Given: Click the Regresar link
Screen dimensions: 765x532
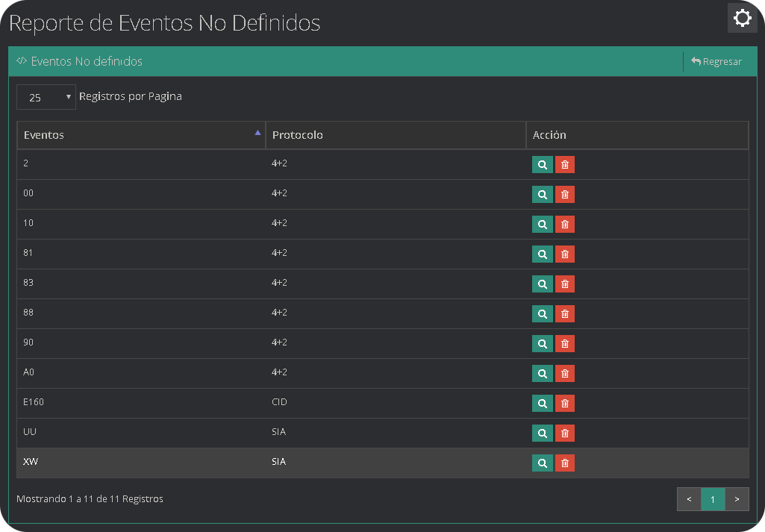Looking at the screenshot, I should coord(716,61).
